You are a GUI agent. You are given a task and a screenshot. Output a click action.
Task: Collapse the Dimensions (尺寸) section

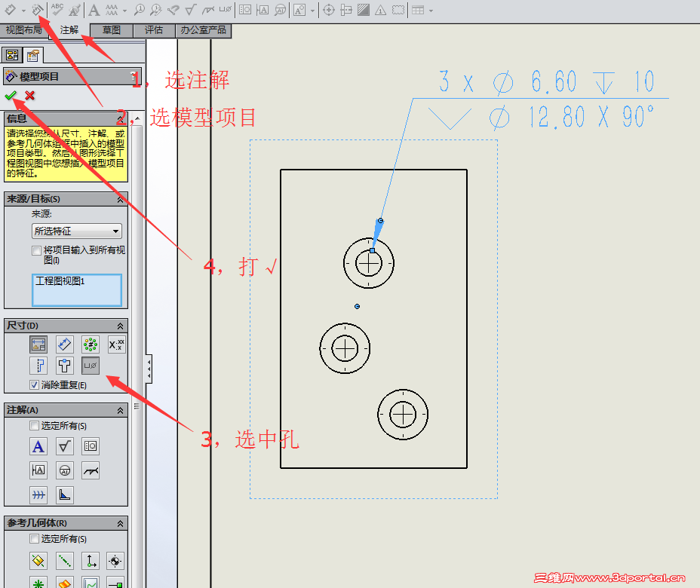[120, 326]
